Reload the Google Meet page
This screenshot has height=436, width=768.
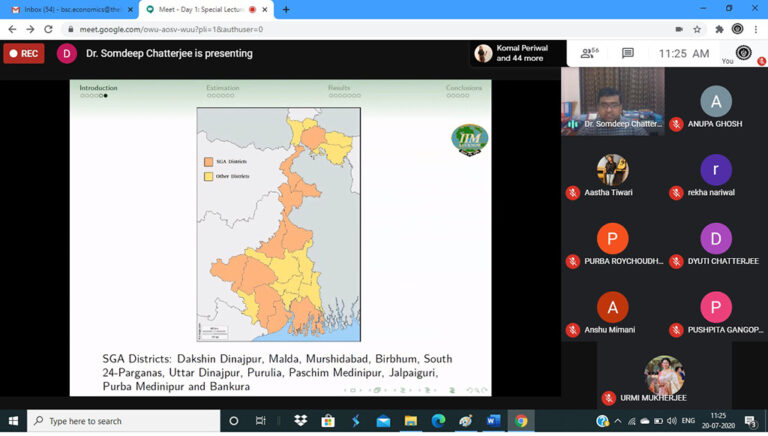[47, 29]
